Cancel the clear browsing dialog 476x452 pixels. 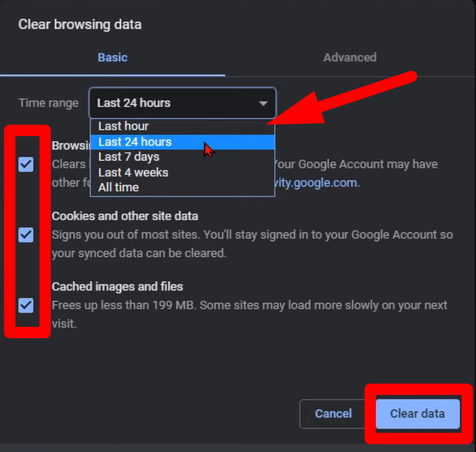point(333,414)
